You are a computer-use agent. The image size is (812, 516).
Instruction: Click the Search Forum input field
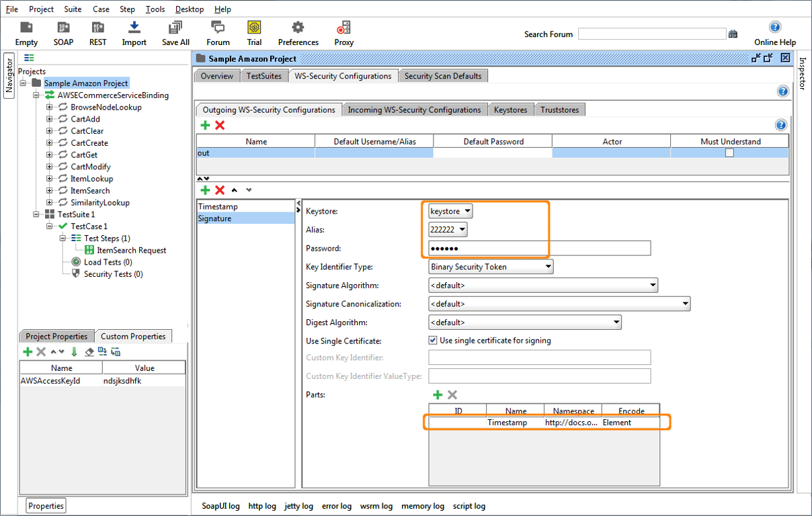click(x=652, y=34)
